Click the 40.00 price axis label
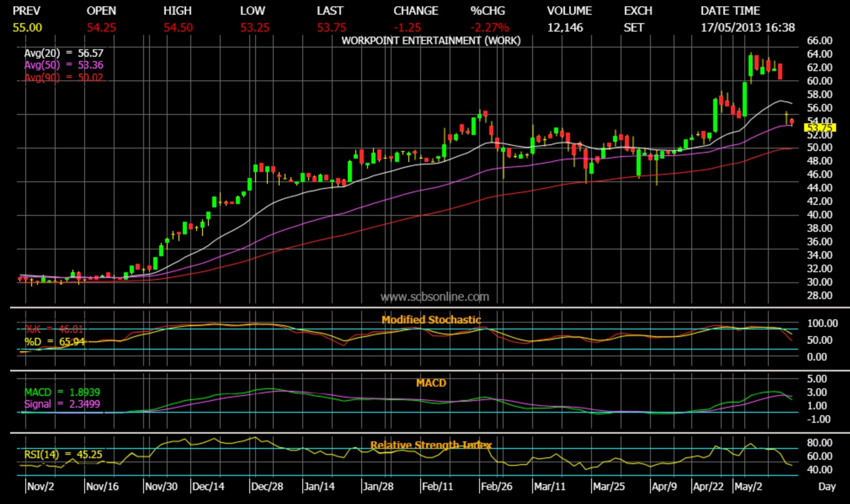This screenshot has width=850, height=504. click(819, 215)
